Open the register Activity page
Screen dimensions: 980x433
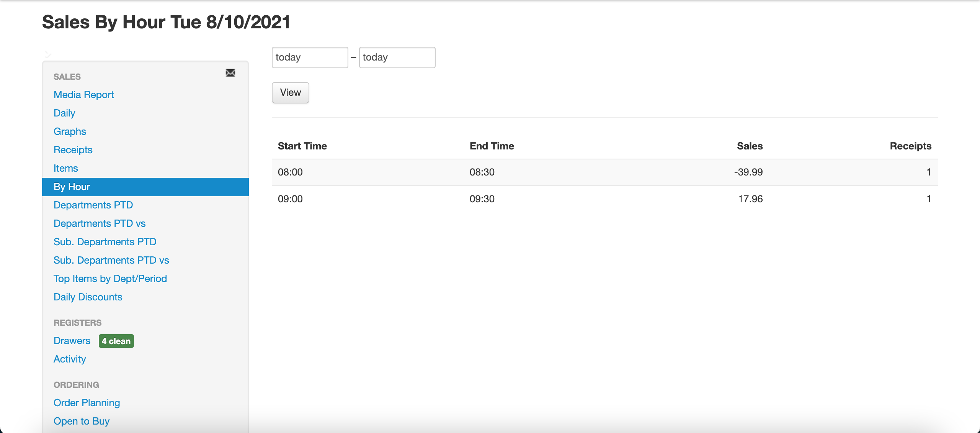coord(70,359)
